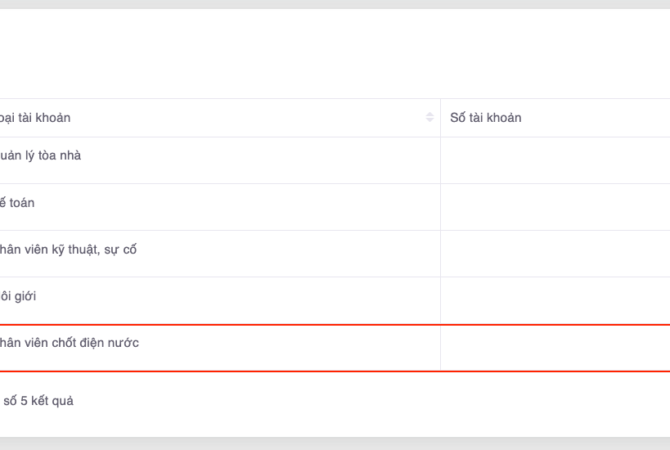The height and width of the screenshot is (450, 670).
Task: Click the ascending sort caret for account type
Action: (430, 114)
